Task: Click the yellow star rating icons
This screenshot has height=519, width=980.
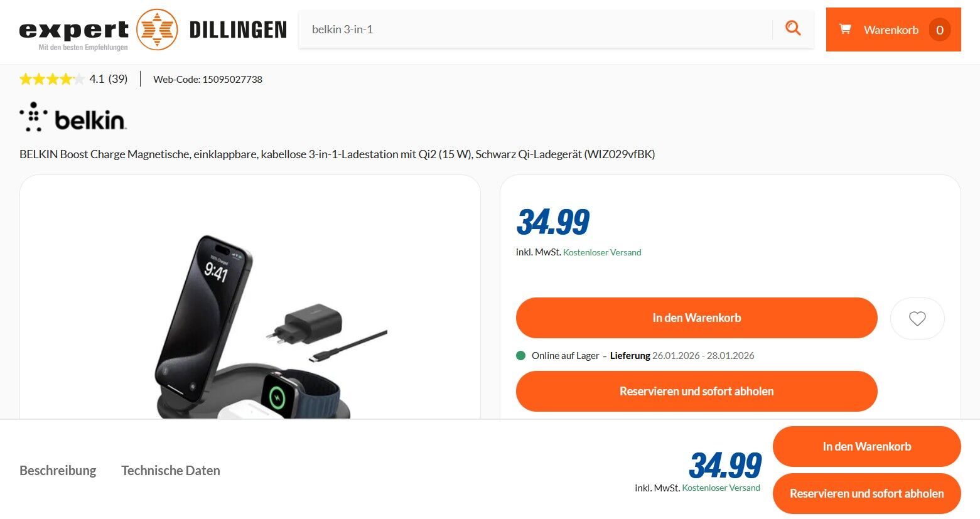Action: point(51,79)
